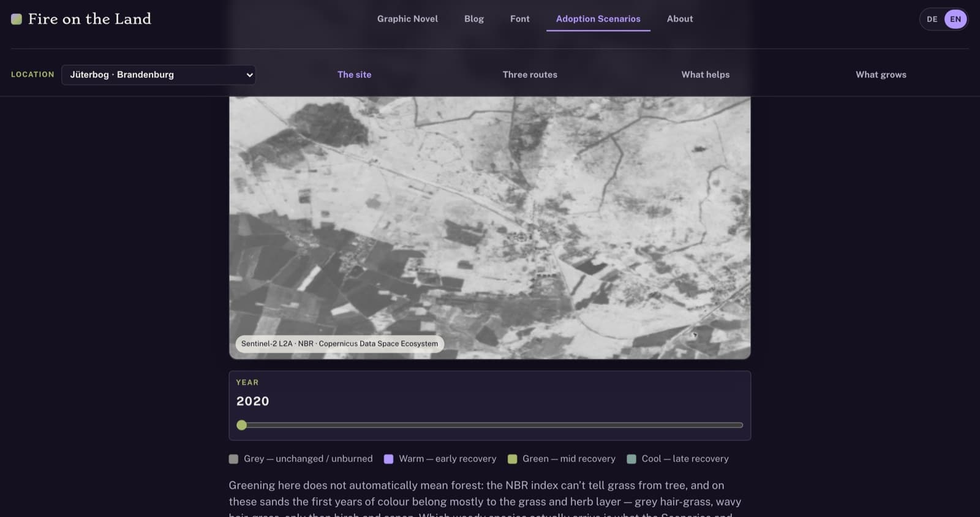This screenshot has height=517, width=980.
Task: Select the Adoption Scenarios nav item
Action: (x=598, y=19)
